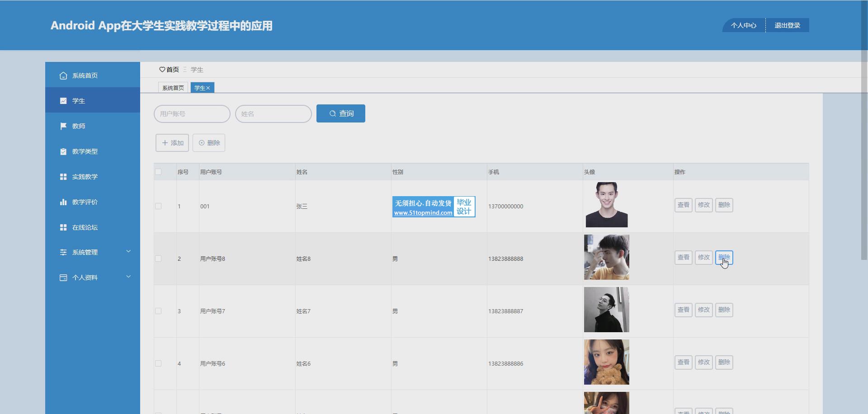
Task: Click the clipboard icon beside 教学类型
Action: click(63, 151)
